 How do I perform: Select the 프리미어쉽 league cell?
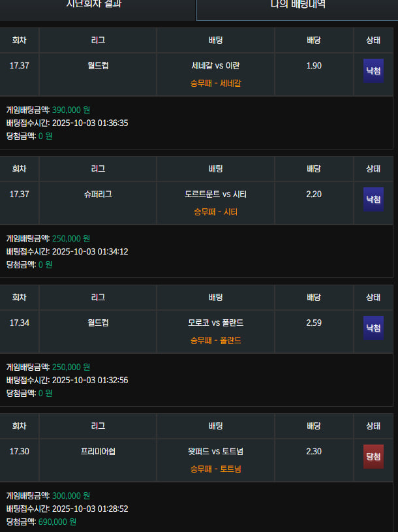tap(98, 452)
